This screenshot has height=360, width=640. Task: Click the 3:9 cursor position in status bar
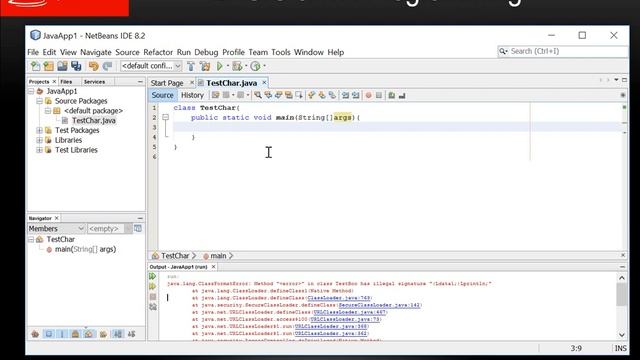click(x=576, y=348)
